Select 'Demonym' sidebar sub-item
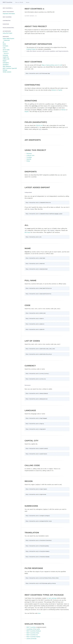This screenshot has width=73, height=644. coord(6,53)
